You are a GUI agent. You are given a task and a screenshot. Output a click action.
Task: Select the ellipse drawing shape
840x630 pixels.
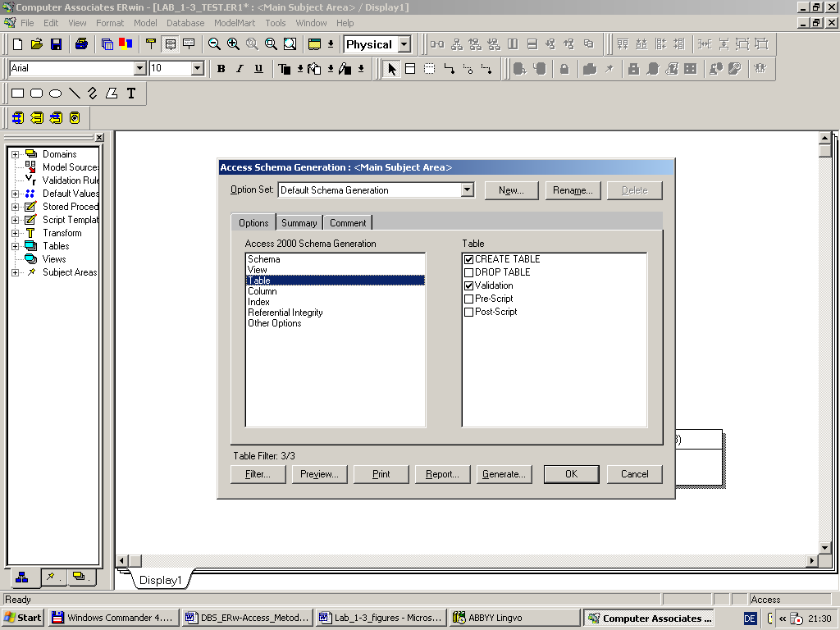point(55,94)
